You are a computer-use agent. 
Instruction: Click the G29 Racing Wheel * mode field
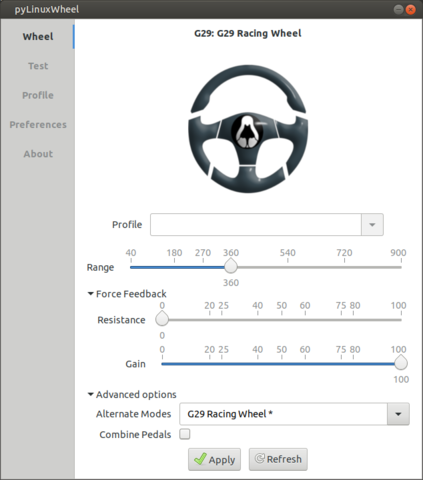283,414
